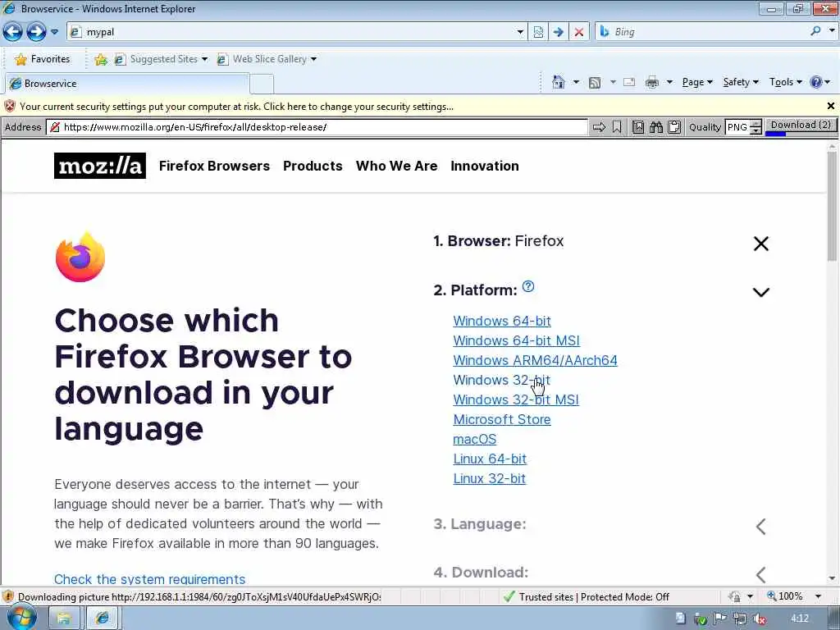Click the Browservice Go arrow icon
Image resolution: width=840 pixels, height=630 pixels.
click(599, 127)
